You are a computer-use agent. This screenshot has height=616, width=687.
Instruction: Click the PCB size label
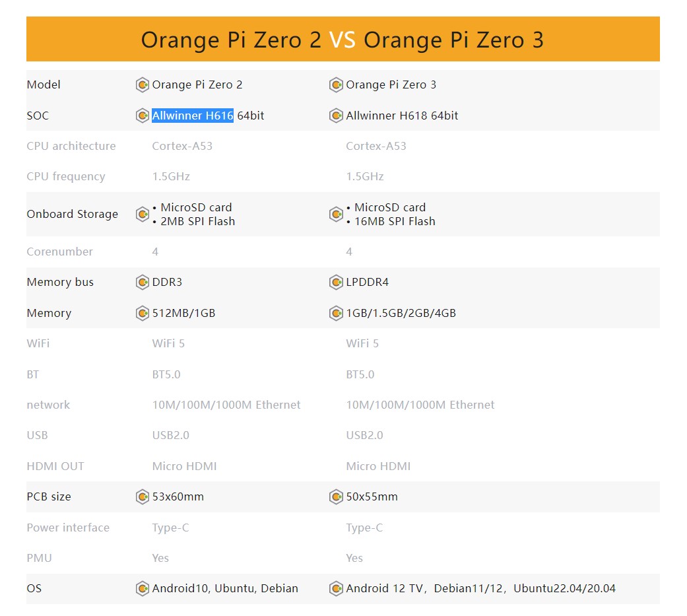(49, 497)
